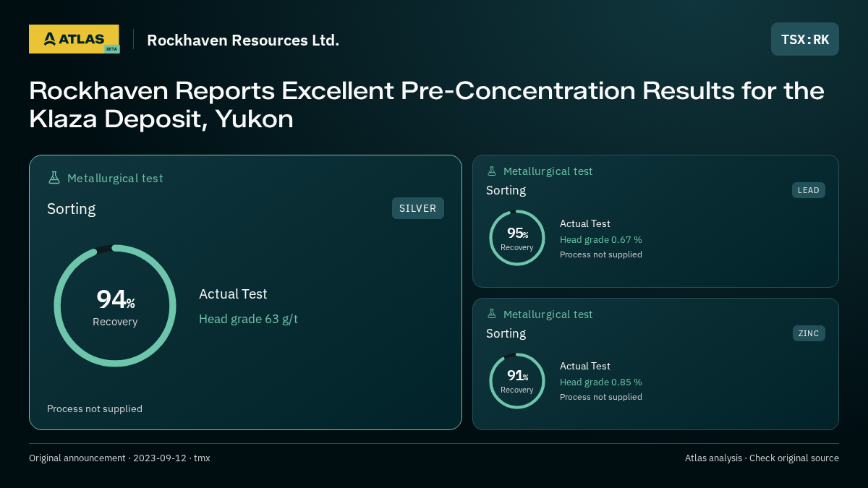This screenshot has height=488, width=868.
Task: Click the Pre-Concentration Results headline
Action: [x=427, y=105]
